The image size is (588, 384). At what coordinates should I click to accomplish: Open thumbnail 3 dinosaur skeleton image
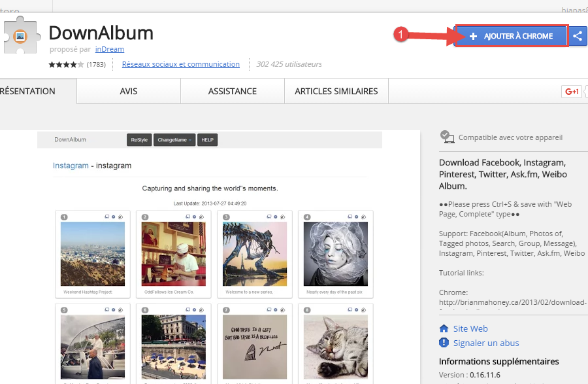pyautogui.click(x=255, y=254)
